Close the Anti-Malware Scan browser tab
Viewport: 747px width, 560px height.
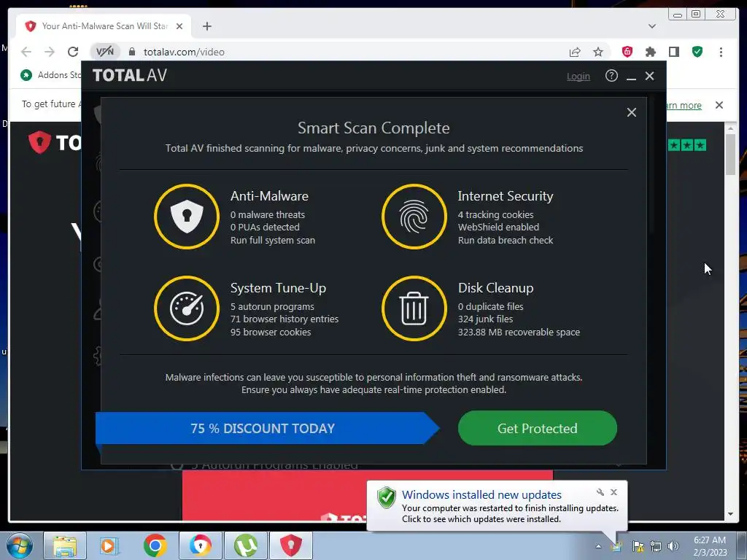[179, 26]
